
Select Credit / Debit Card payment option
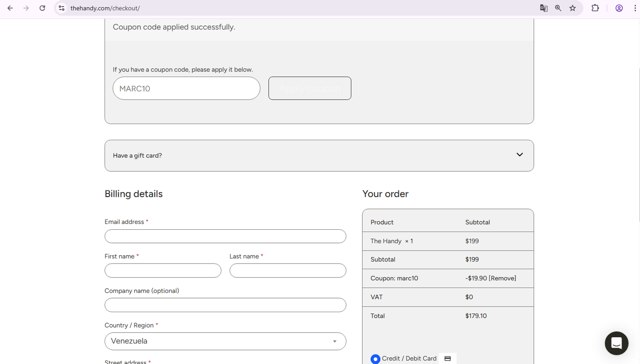coord(375,359)
